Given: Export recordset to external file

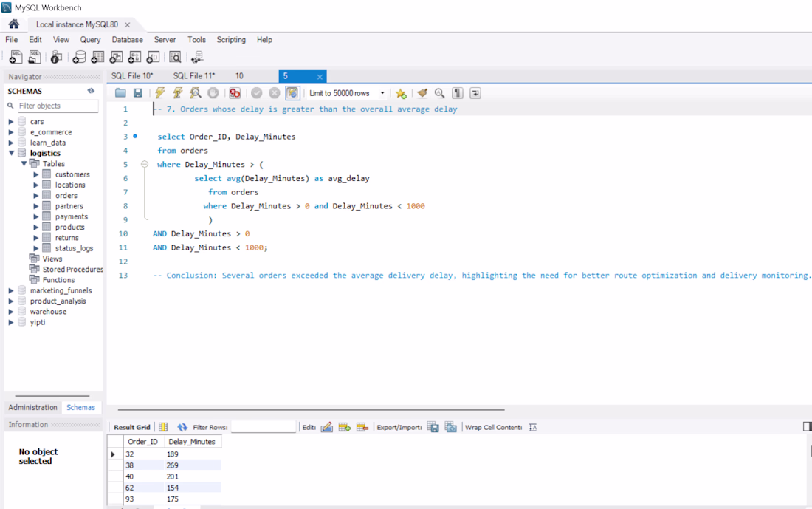Looking at the screenshot, I should tap(433, 427).
